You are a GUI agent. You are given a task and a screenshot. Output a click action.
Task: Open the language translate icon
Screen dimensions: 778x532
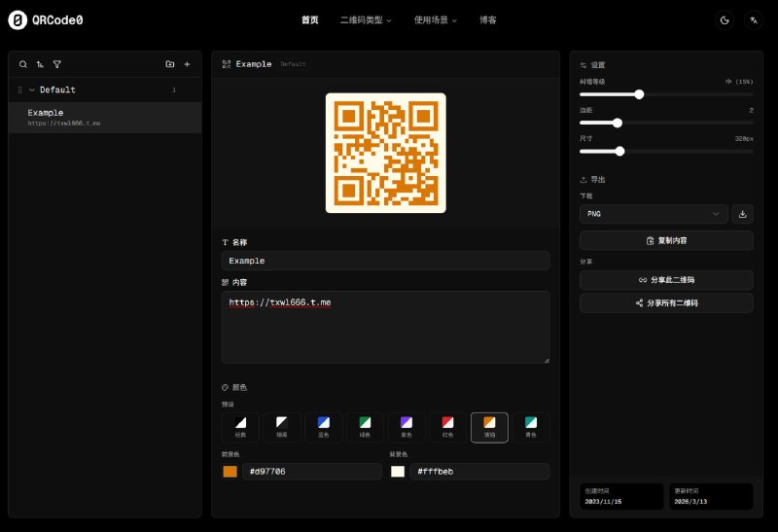[754, 20]
